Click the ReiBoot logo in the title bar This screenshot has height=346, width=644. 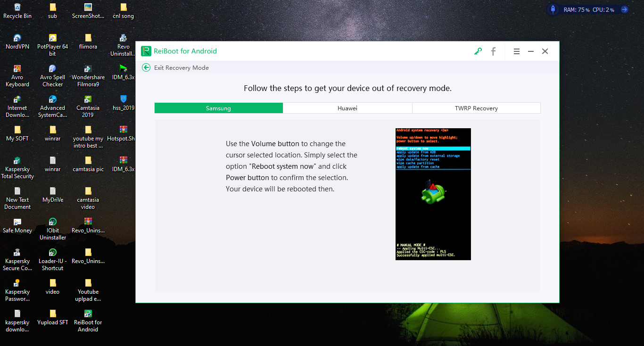pos(146,51)
